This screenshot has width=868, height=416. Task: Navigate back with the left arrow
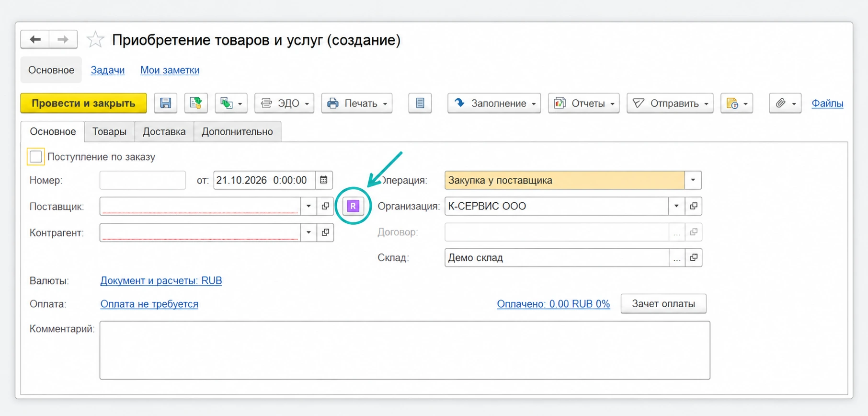coord(35,39)
